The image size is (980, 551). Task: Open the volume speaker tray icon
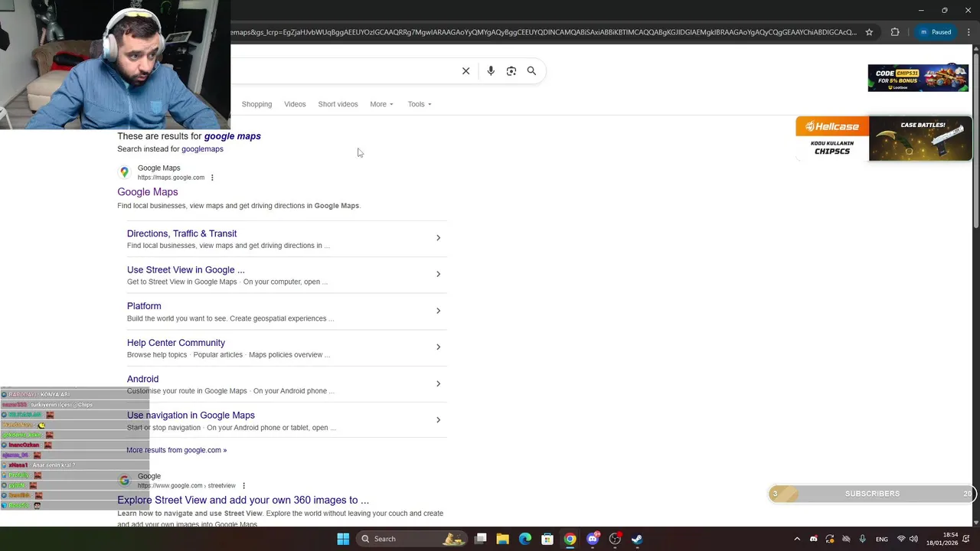913,539
